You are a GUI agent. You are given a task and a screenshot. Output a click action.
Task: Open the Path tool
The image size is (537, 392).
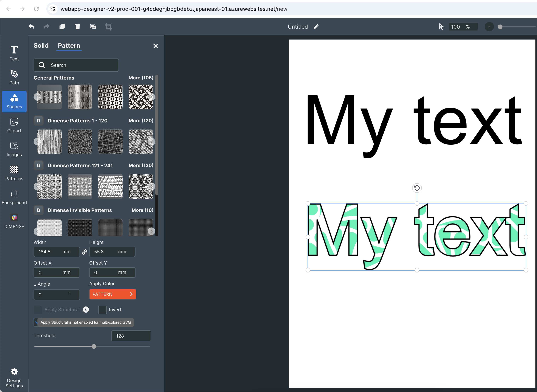(14, 77)
